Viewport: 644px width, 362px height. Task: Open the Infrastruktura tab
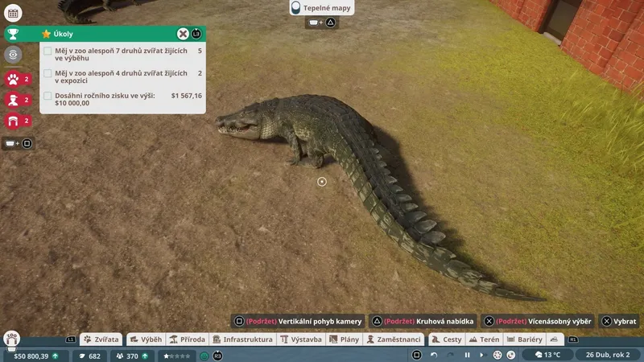click(242, 339)
